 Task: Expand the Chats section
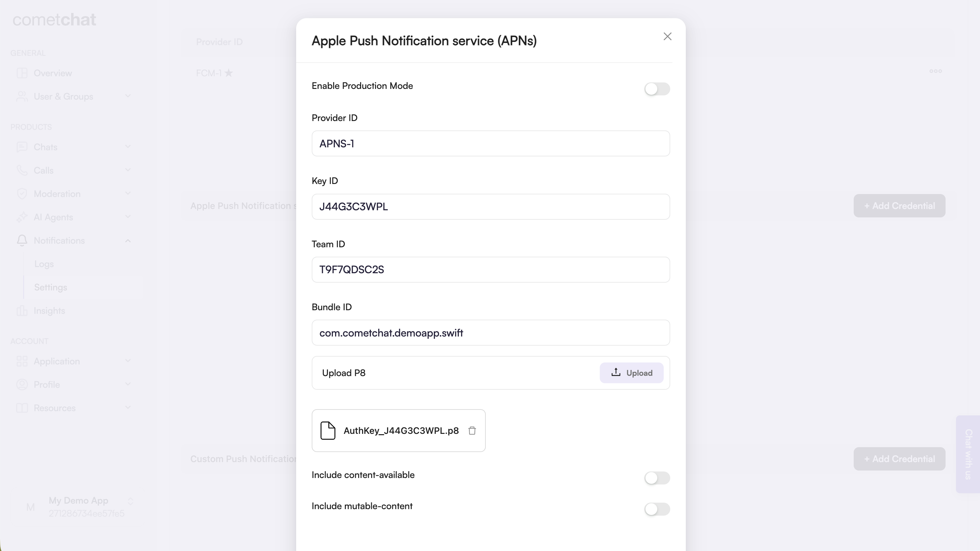[x=128, y=146]
